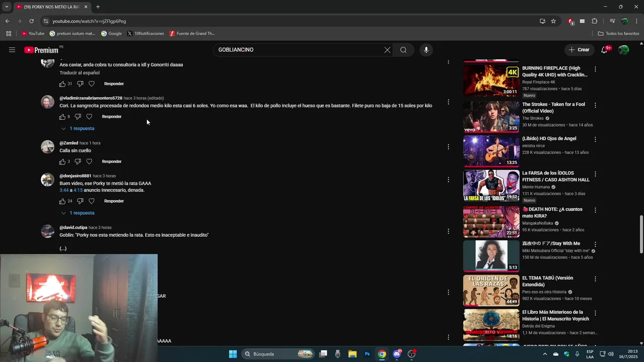Open YouTube hamburger guide menu
Image resolution: width=644 pixels, height=362 pixels.
12,50
